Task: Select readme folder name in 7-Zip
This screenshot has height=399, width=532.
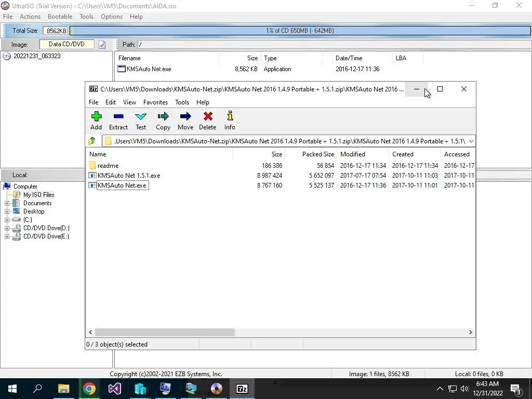Action: pyautogui.click(x=108, y=166)
